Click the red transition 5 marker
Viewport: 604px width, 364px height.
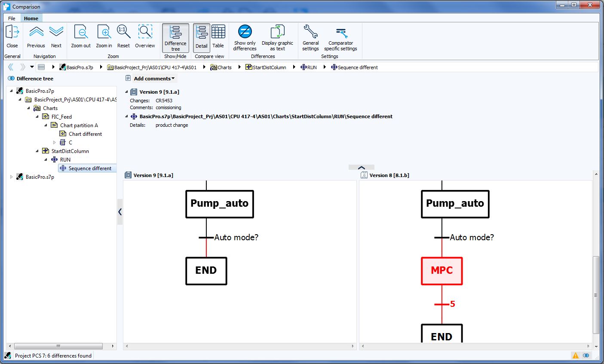pyautogui.click(x=445, y=304)
